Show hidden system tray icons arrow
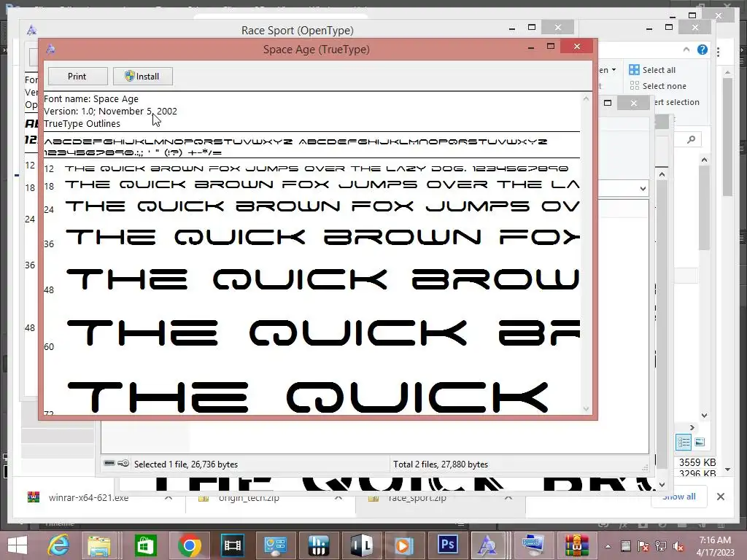Viewport: 747px width, 560px height. [x=608, y=546]
